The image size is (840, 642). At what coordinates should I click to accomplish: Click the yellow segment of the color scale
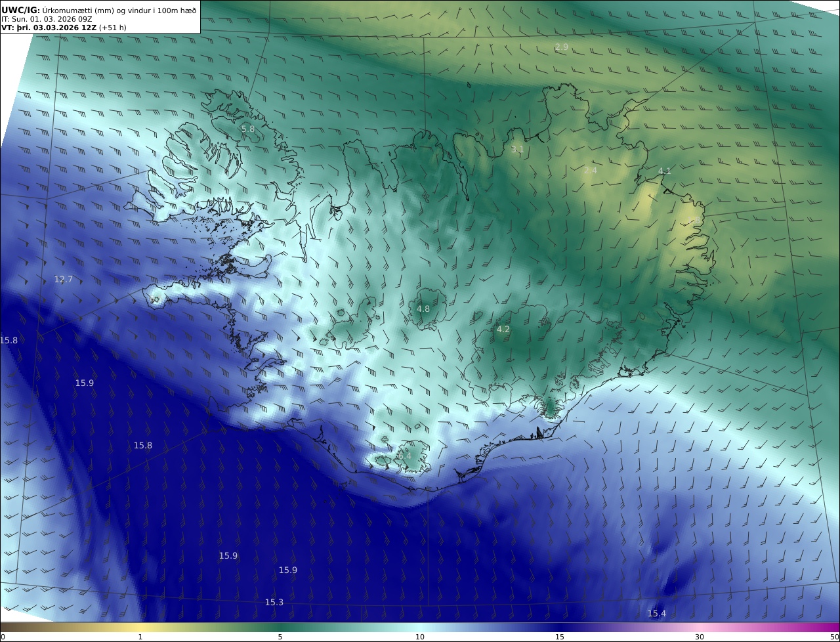coord(140,627)
